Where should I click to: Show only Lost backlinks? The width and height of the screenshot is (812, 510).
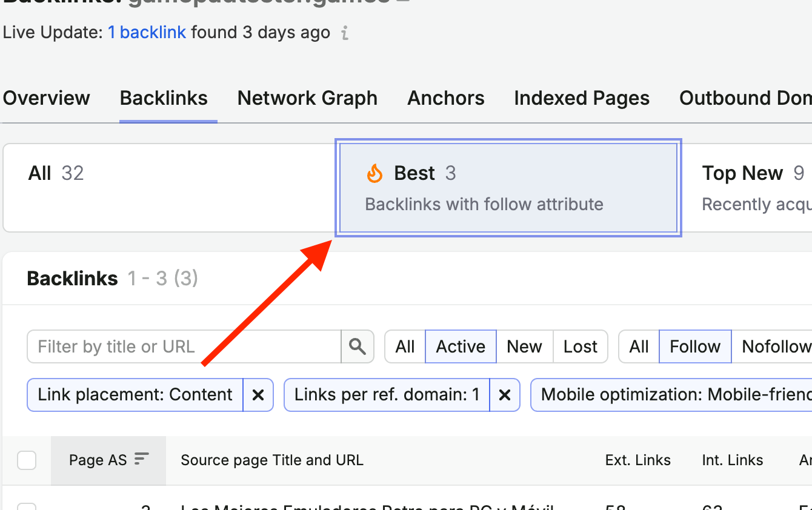[x=581, y=346]
